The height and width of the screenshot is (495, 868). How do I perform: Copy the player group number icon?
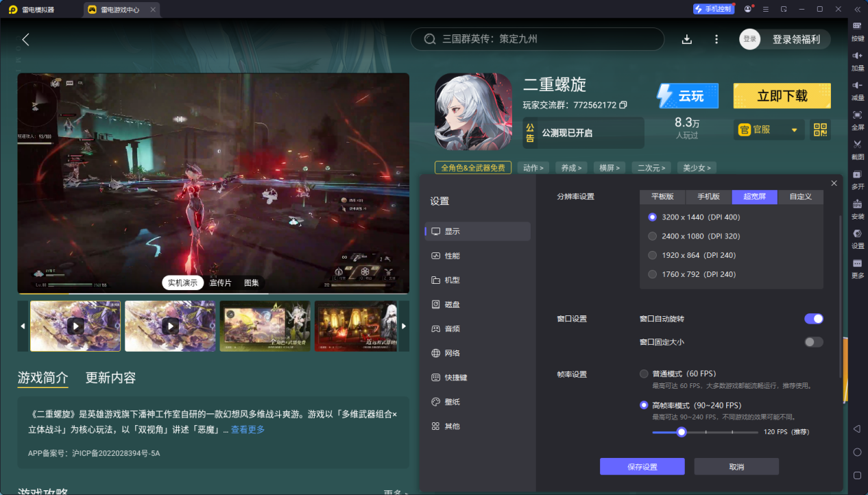623,105
